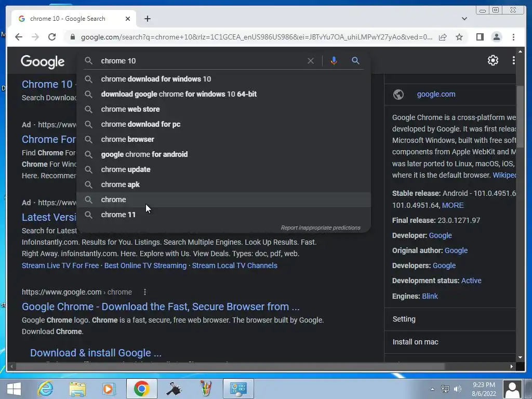Start voice search with the microphone icon
The image size is (532, 399).
pyautogui.click(x=334, y=61)
